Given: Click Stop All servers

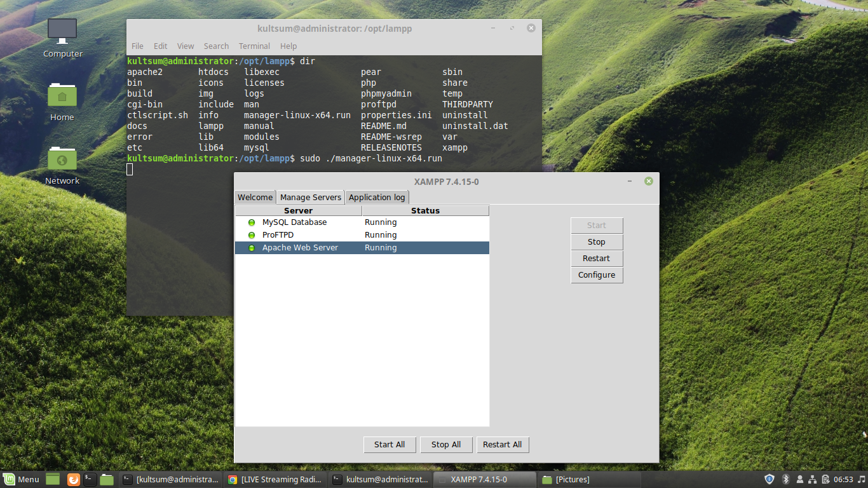Looking at the screenshot, I should pyautogui.click(x=445, y=444).
